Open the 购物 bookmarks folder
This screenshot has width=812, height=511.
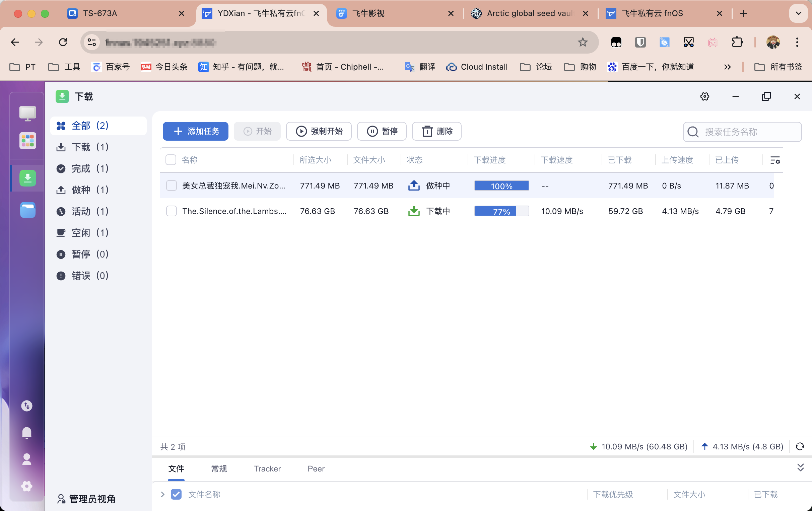click(580, 67)
